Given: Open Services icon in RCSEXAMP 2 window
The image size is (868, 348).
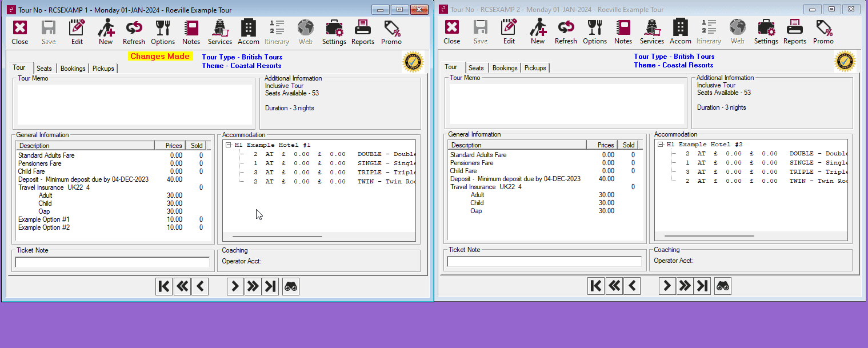Looking at the screenshot, I should point(652,31).
